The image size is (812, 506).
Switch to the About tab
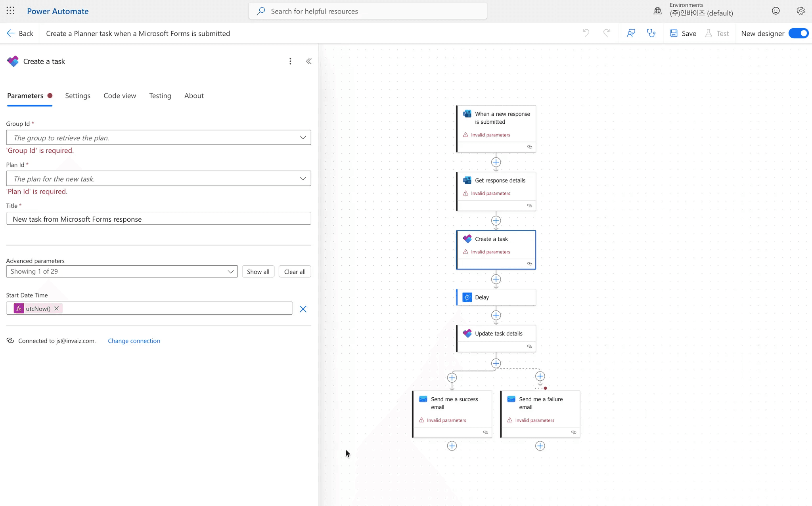pos(194,96)
